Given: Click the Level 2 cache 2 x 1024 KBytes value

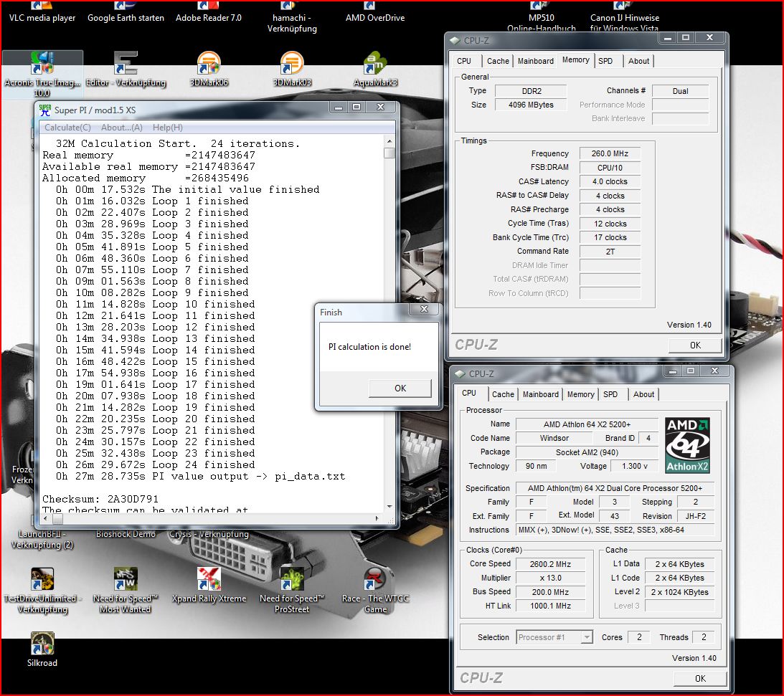Looking at the screenshot, I should coord(679,592).
